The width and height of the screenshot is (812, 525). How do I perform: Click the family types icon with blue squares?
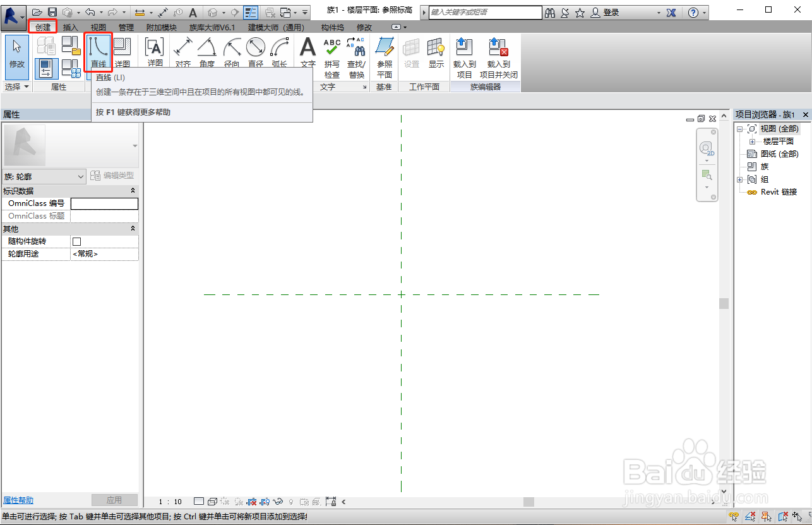[71, 68]
